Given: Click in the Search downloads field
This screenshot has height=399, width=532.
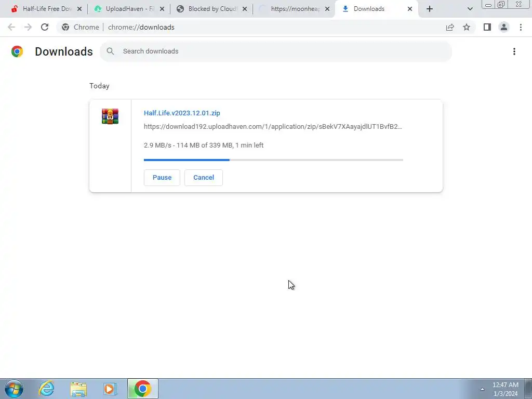Looking at the screenshot, I should (275, 51).
